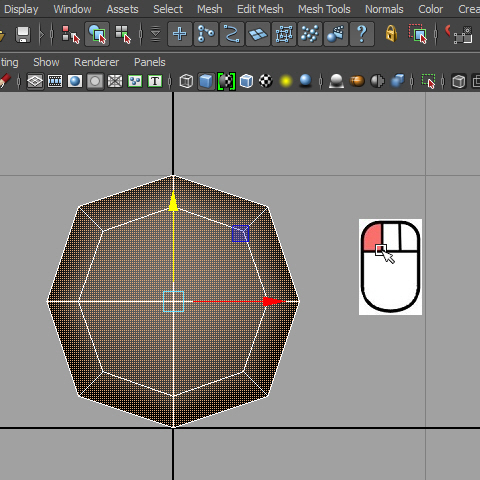This screenshot has width=480, height=480.
Task: Select the vertex highlighted by blue square
Action: point(240,233)
